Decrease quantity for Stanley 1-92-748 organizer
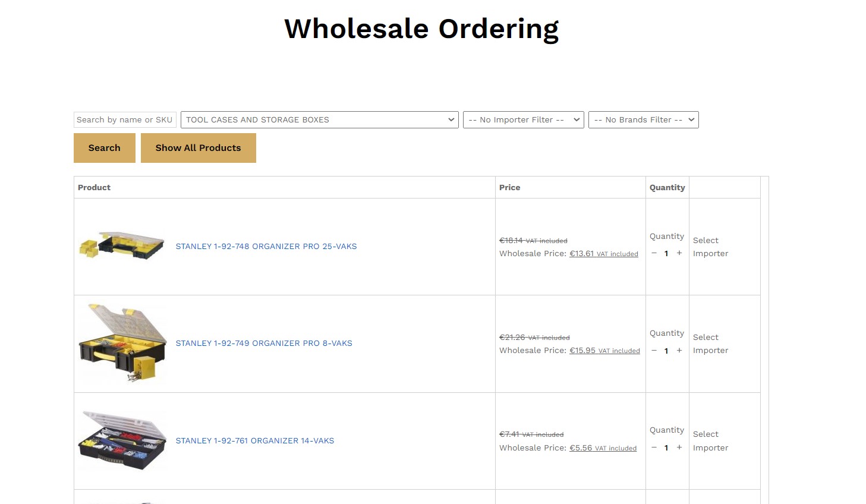 click(654, 253)
